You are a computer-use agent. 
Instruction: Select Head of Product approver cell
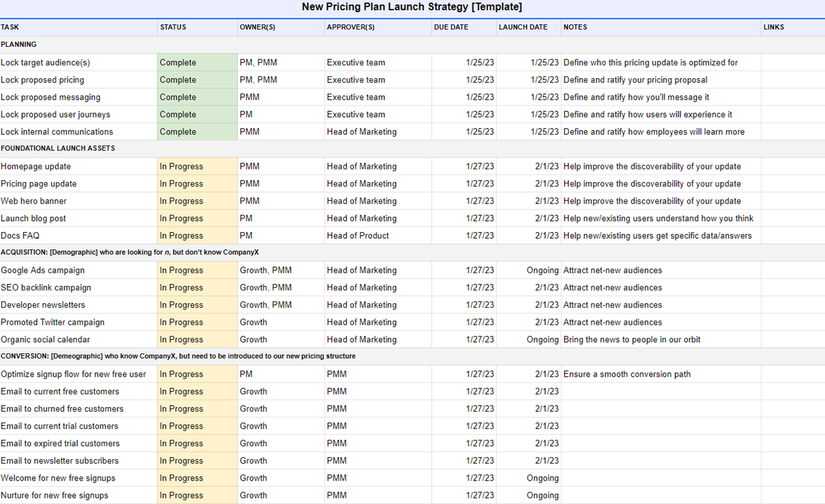pyautogui.click(x=378, y=236)
